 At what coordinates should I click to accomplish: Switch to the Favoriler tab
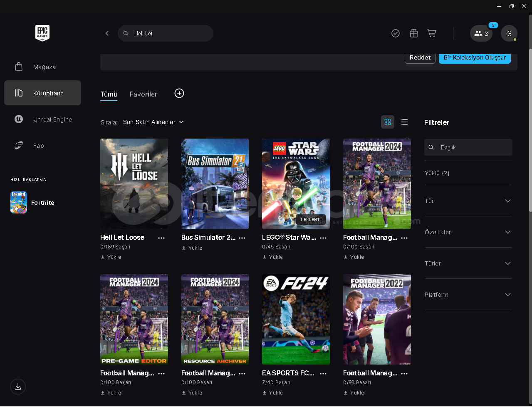pos(143,94)
